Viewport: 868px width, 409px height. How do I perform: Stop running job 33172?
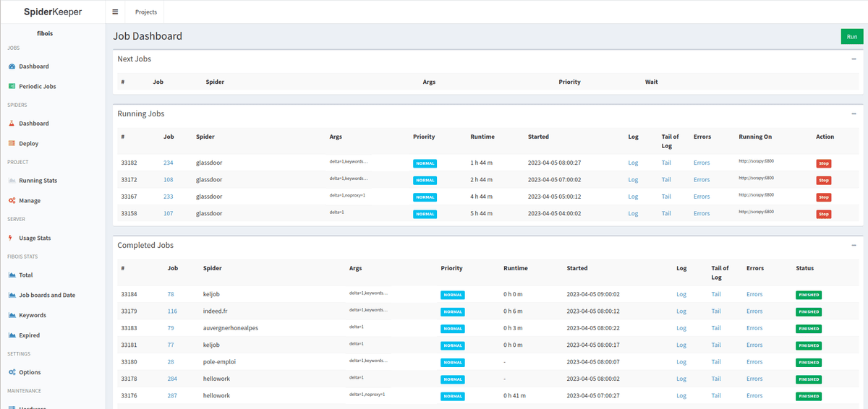[824, 180]
